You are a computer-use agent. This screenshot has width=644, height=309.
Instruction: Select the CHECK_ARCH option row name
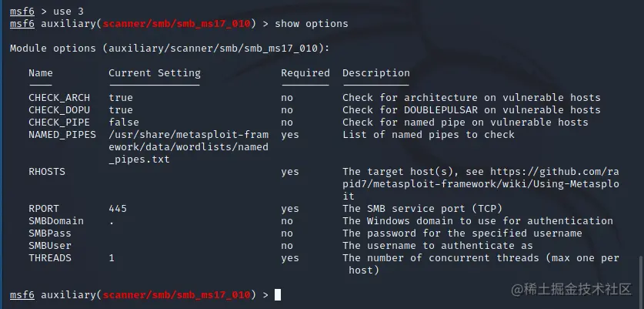click(59, 98)
